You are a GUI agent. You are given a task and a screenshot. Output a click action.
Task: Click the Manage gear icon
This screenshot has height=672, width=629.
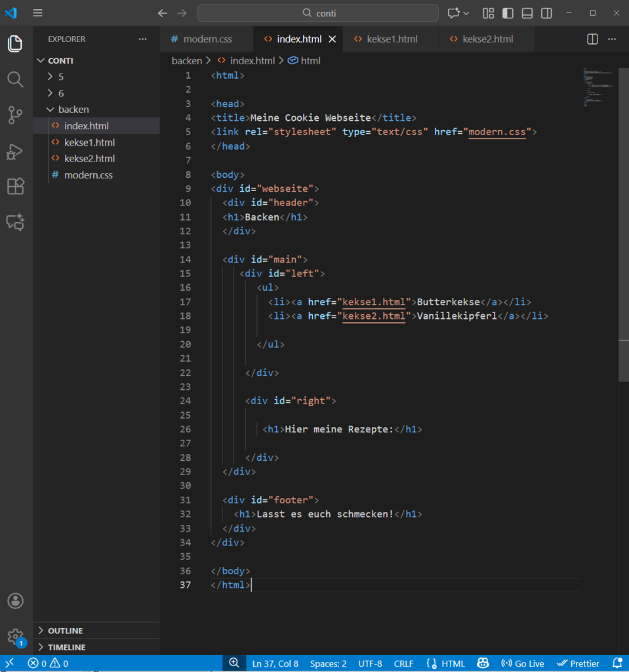15,636
